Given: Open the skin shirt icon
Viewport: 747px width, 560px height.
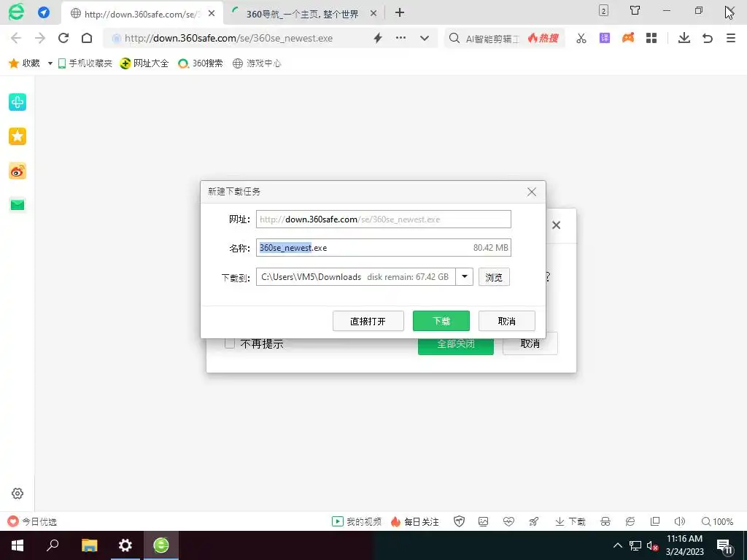Looking at the screenshot, I should click(x=635, y=10).
